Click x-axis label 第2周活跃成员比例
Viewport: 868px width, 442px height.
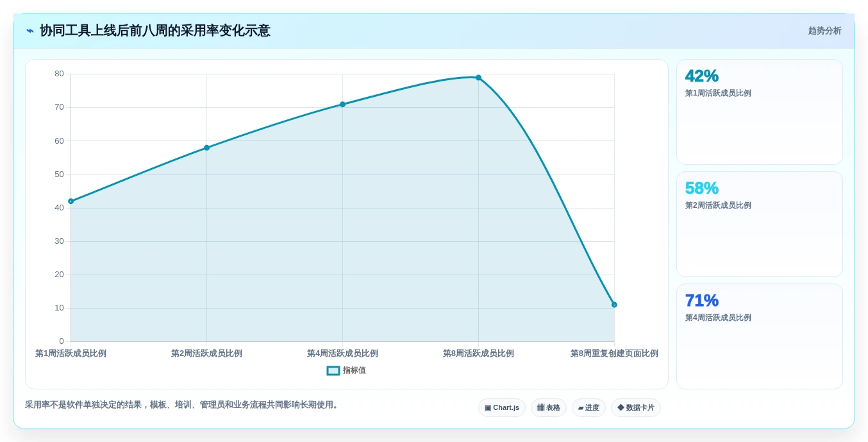point(206,353)
